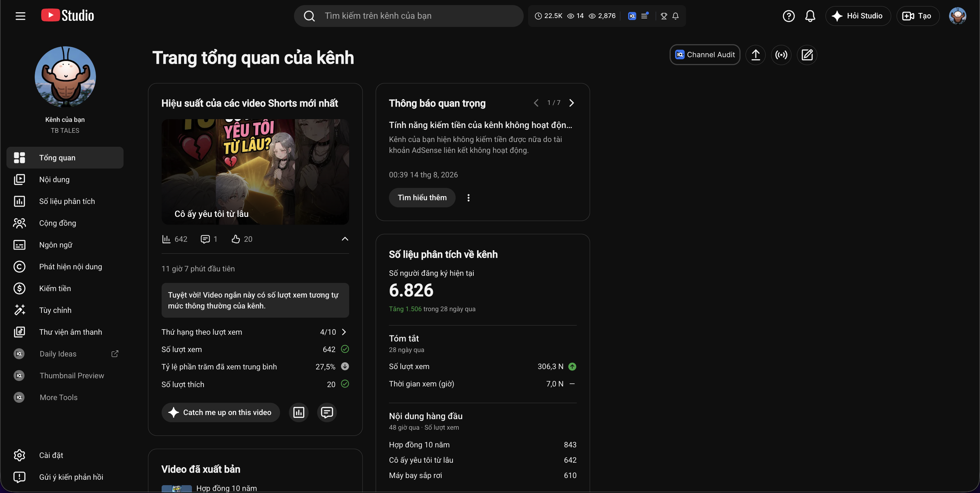Click Catch me up on this video
Image resolution: width=980 pixels, height=493 pixels.
(x=220, y=412)
